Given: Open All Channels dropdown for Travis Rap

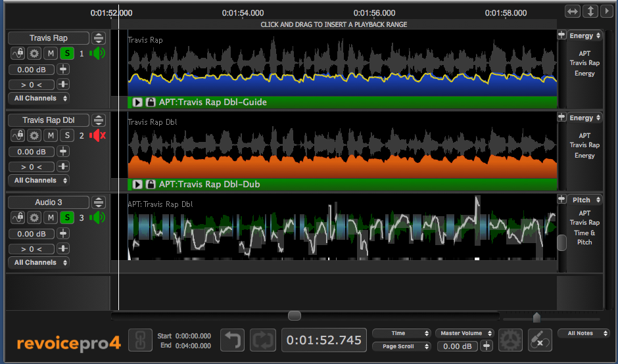Looking at the screenshot, I should [40, 98].
